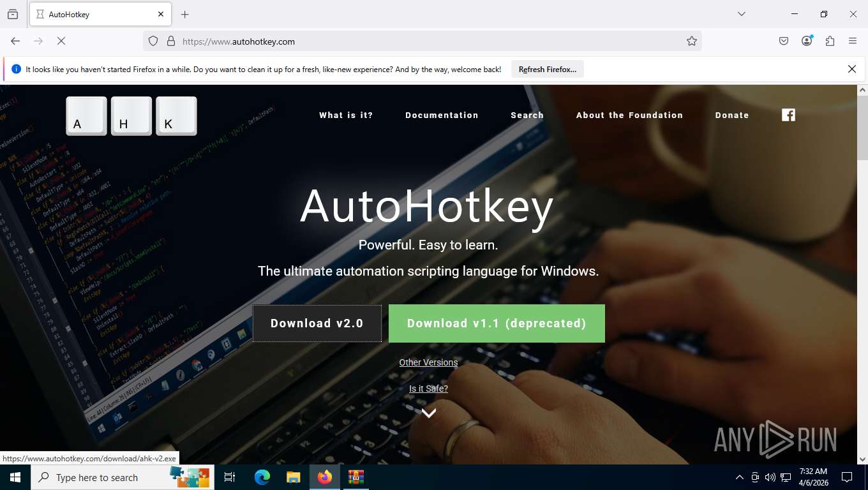Select the Firefox taskbar icon
This screenshot has width=868, height=490.
[x=325, y=477]
